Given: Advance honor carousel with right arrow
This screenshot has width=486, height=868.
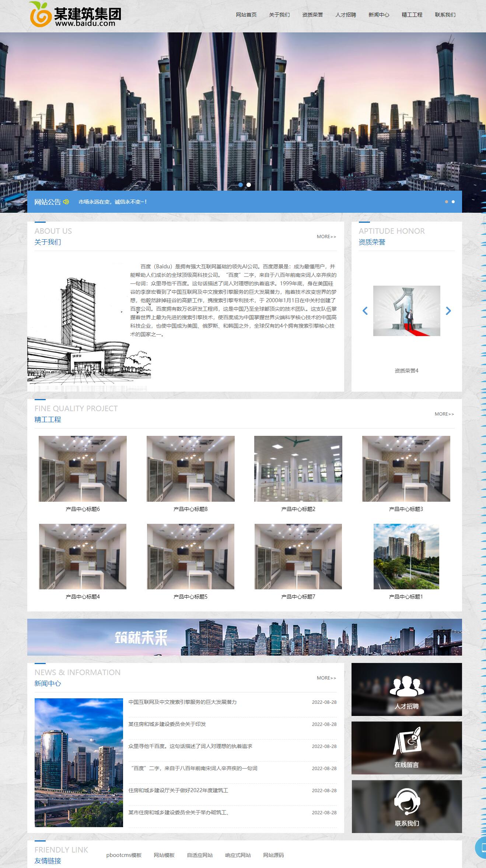Looking at the screenshot, I should click(x=448, y=311).
